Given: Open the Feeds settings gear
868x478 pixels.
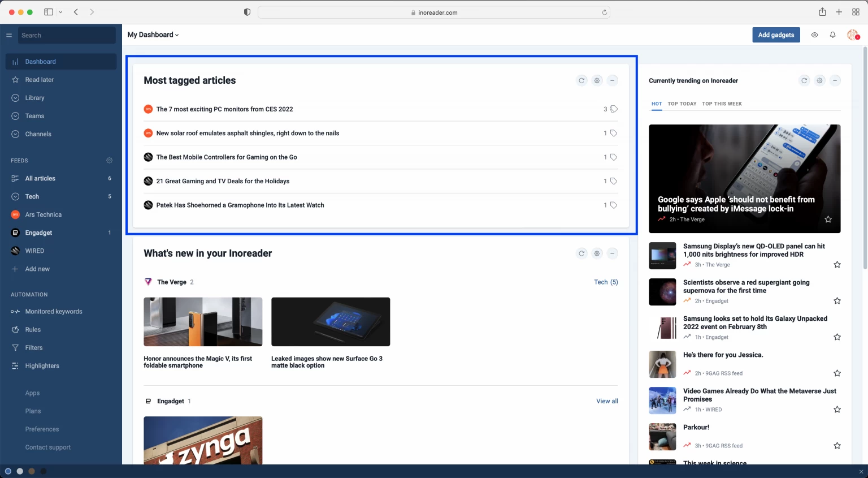Looking at the screenshot, I should (x=109, y=160).
